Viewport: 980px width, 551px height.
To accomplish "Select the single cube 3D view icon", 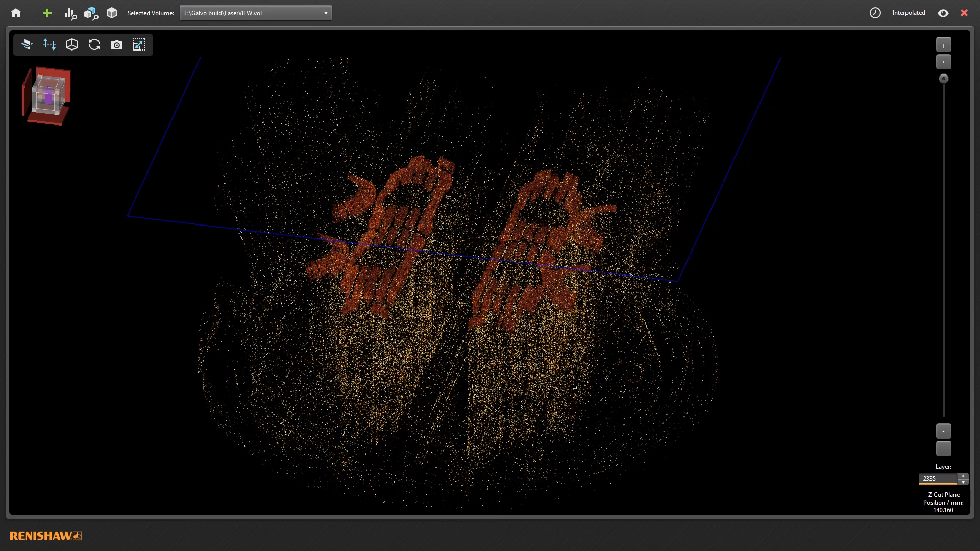I will click(112, 13).
